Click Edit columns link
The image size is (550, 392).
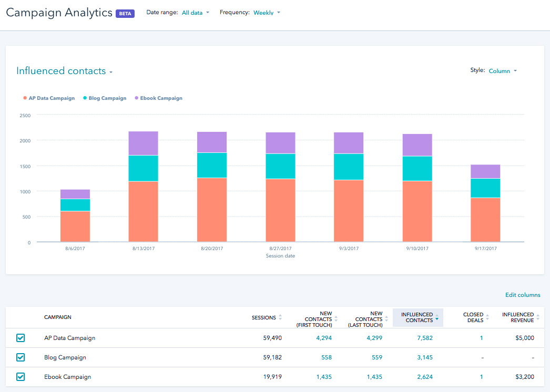[523, 295]
